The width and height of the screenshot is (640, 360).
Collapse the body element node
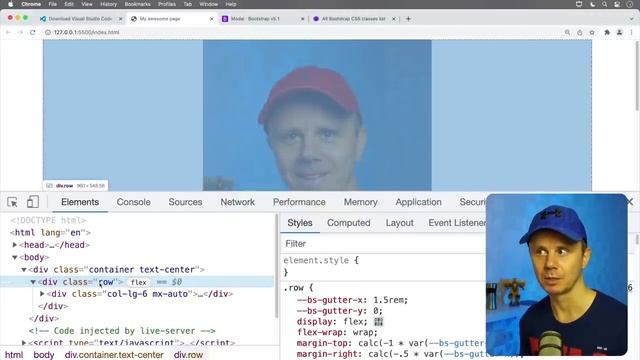tap(15, 257)
